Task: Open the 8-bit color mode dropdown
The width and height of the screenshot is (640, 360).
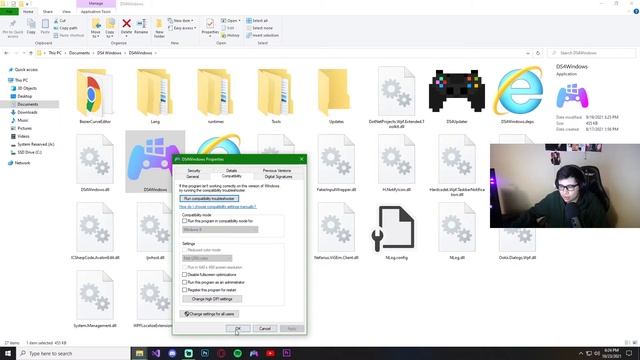Action: [x=207, y=258]
